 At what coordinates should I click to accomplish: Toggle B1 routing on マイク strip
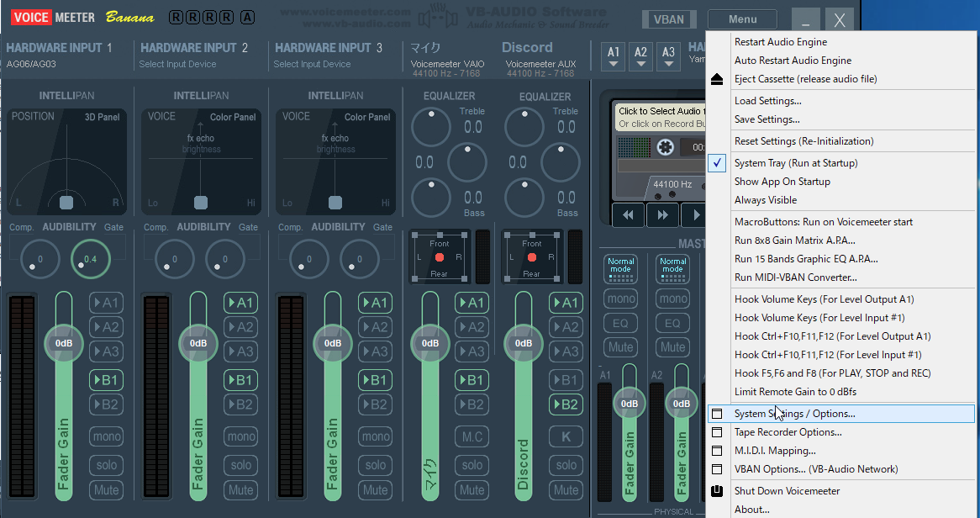point(472,380)
